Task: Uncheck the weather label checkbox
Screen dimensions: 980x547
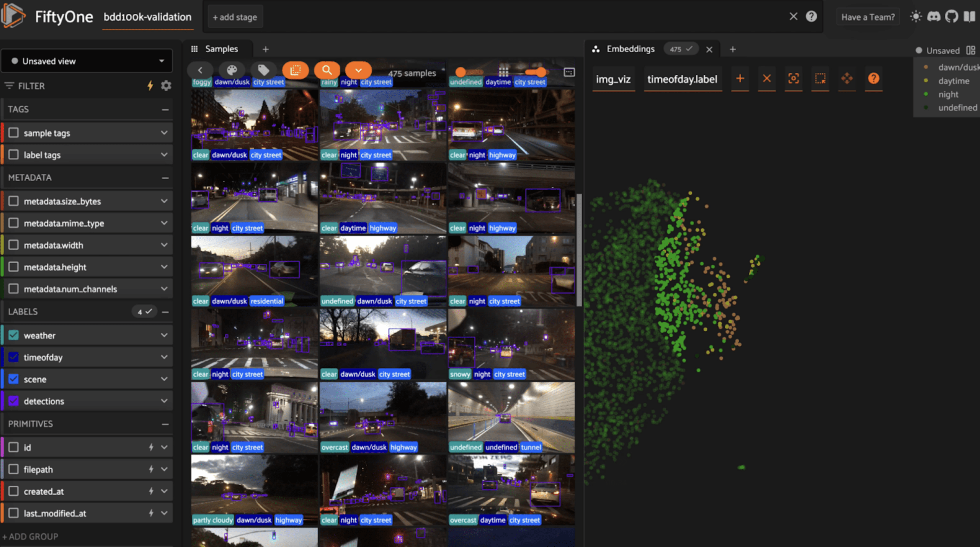Action: point(14,335)
